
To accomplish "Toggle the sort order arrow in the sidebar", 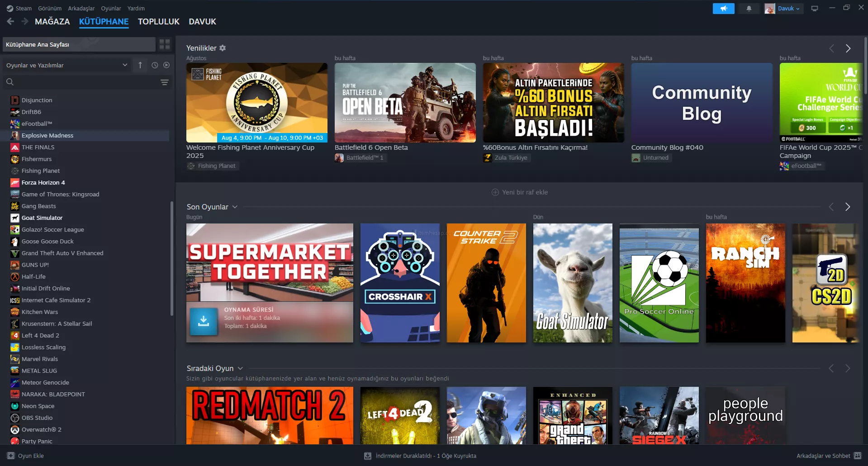I will pos(140,65).
